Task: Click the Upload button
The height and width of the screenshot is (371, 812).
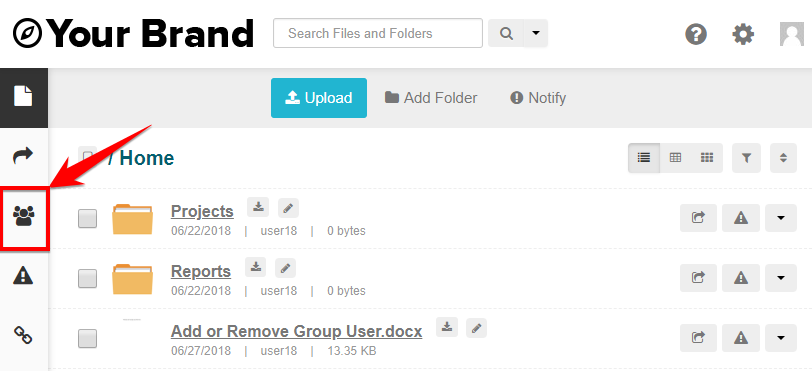Action: point(319,98)
